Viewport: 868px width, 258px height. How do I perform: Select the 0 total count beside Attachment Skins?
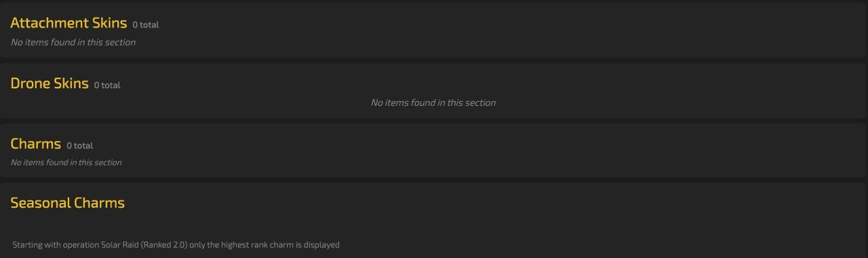146,25
